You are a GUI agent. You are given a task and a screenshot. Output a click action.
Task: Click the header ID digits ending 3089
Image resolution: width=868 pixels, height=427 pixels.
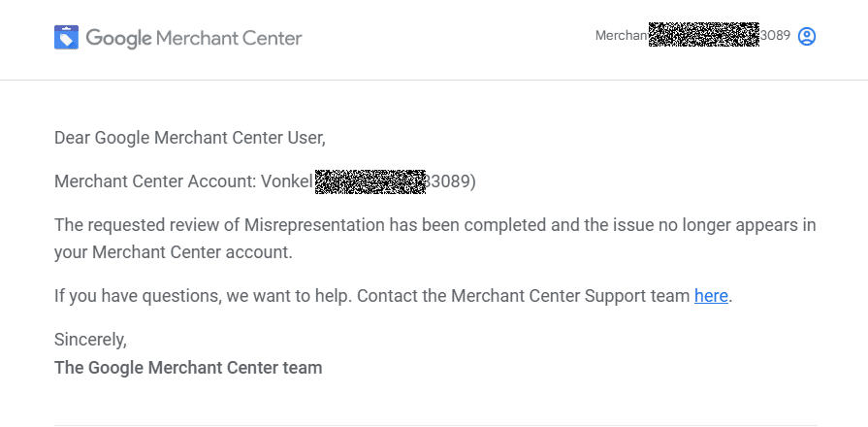point(775,36)
